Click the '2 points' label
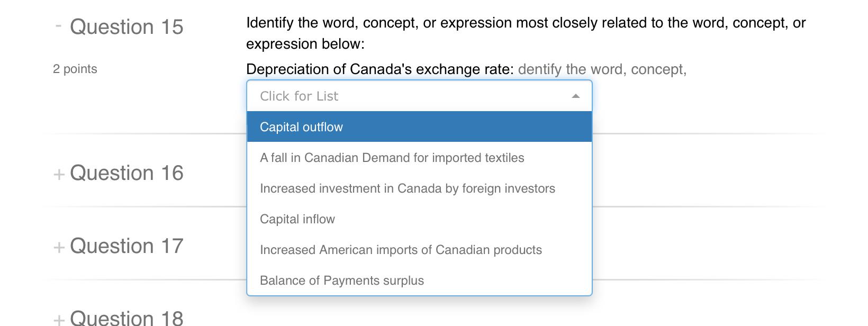Image resolution: width=868 pixels, height=326 pixels. [x=75, y=69]
